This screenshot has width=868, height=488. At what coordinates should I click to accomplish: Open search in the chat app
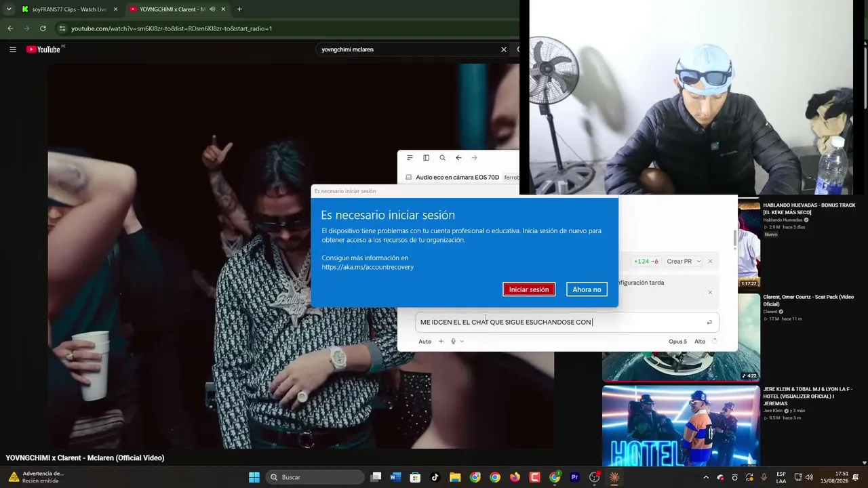pyautogui.click(x=442, y=158)
